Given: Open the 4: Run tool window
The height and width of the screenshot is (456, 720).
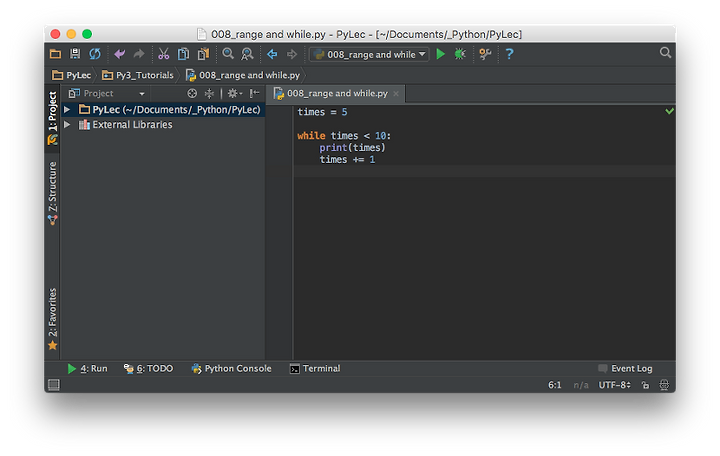Looking at the screenshot, I should (x=87, y=369).
